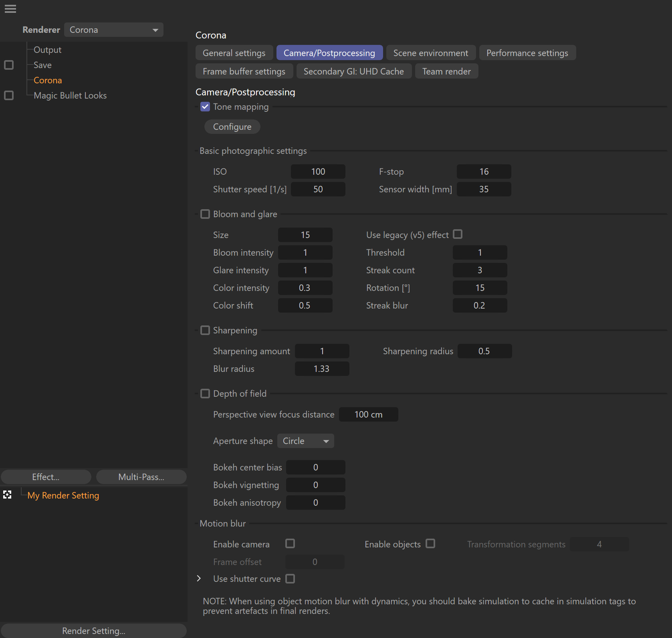The image size is (672, 638).
Task: Click the Bokeh anisotropy field
Action: tap(316, 503)
